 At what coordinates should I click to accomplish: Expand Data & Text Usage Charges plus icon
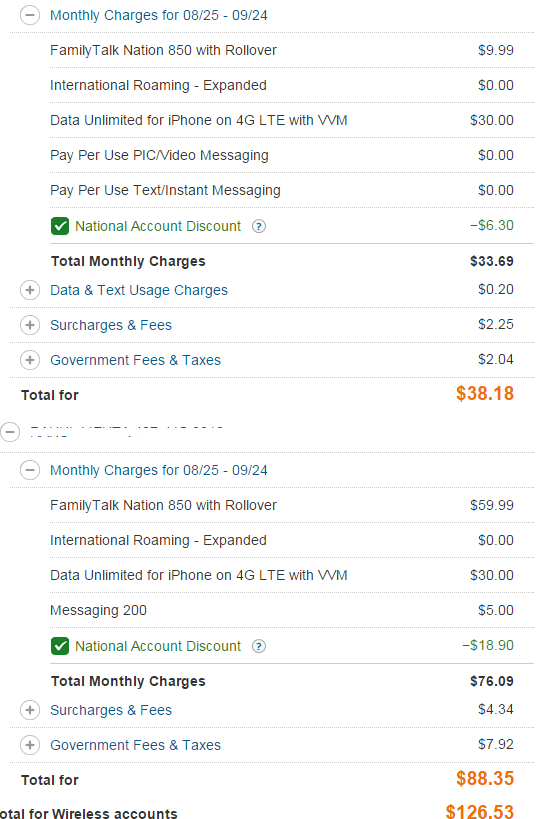30,290
